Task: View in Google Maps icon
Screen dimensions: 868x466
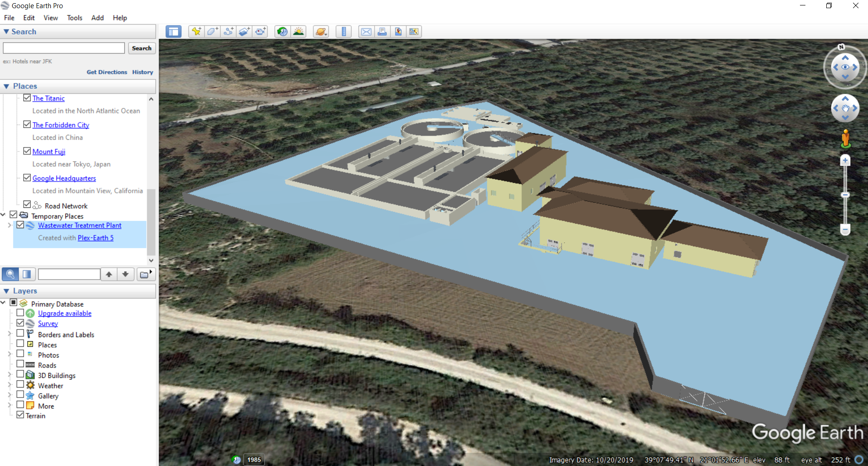Action: click(x=414, y=31)
